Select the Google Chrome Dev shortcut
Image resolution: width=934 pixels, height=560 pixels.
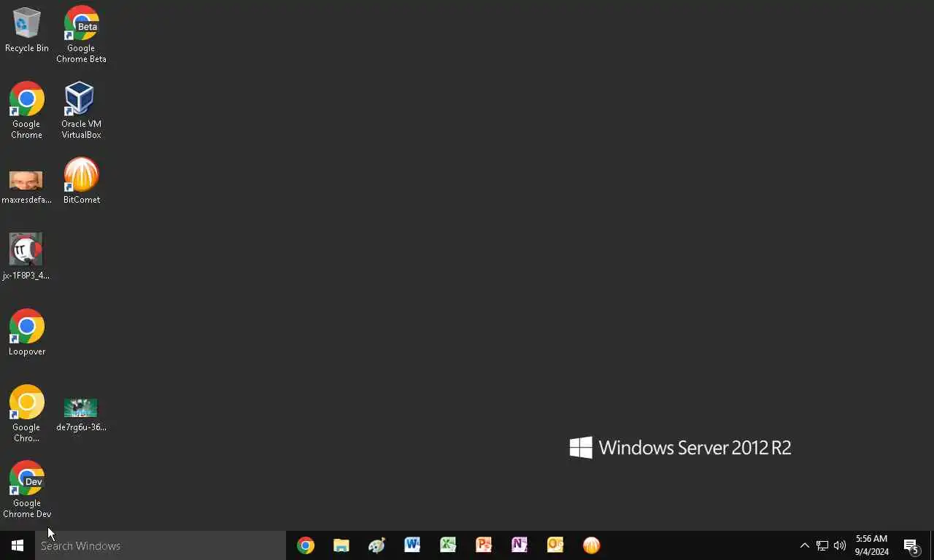[27, 489]
